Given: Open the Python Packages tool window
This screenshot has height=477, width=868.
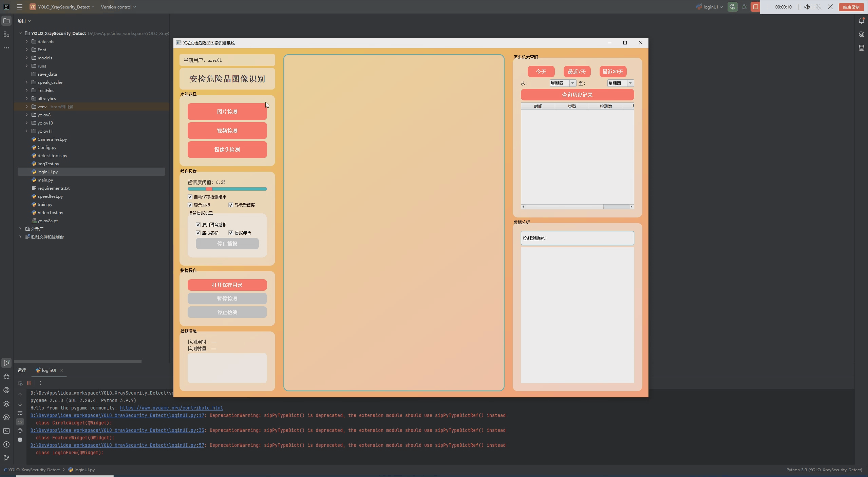Looking at the screenshot, I should click(6, 404).
